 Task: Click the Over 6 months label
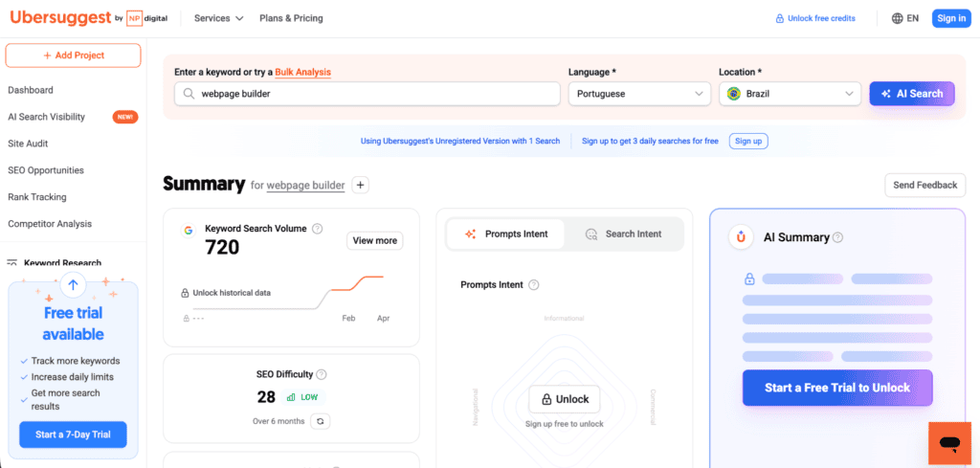[x=278, y=421]
